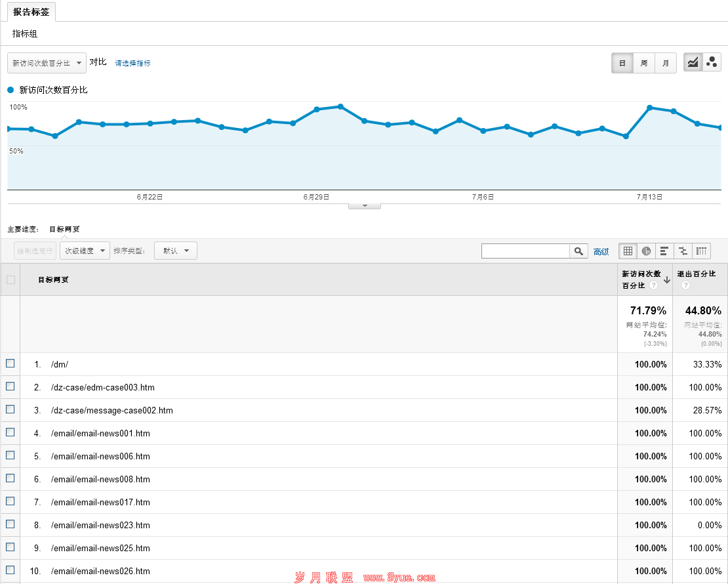The width and height of the screenshot is (728, 584).
Task: Click the 请选择指标 compare metric link
Action: [x=132, y=63]
